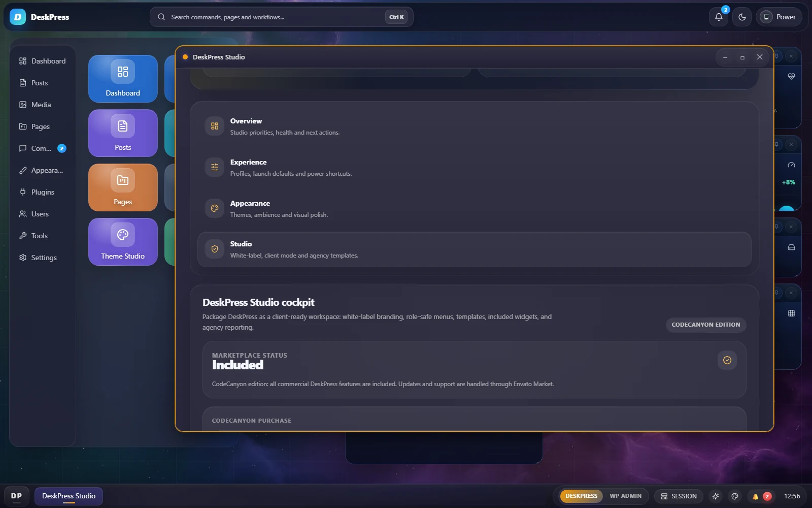Click the gauge icon on desktop widget

pos(791,165)
